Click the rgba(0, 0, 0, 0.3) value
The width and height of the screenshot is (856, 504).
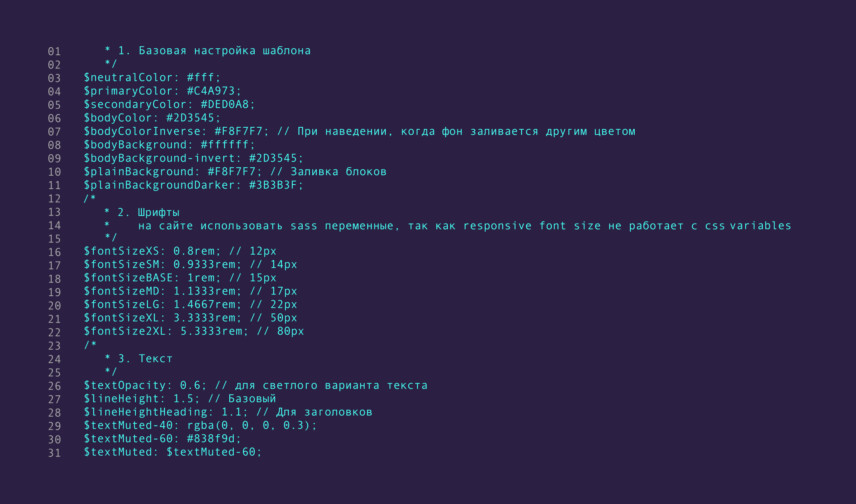249,425
